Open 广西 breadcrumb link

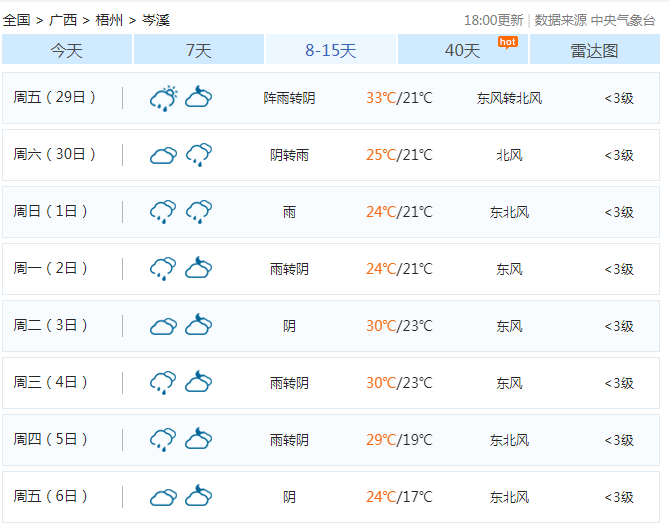tap(62, 20)
